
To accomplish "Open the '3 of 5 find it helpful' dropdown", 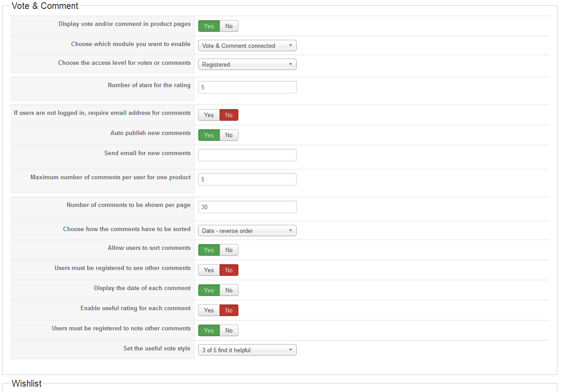I will pos(247,350).
